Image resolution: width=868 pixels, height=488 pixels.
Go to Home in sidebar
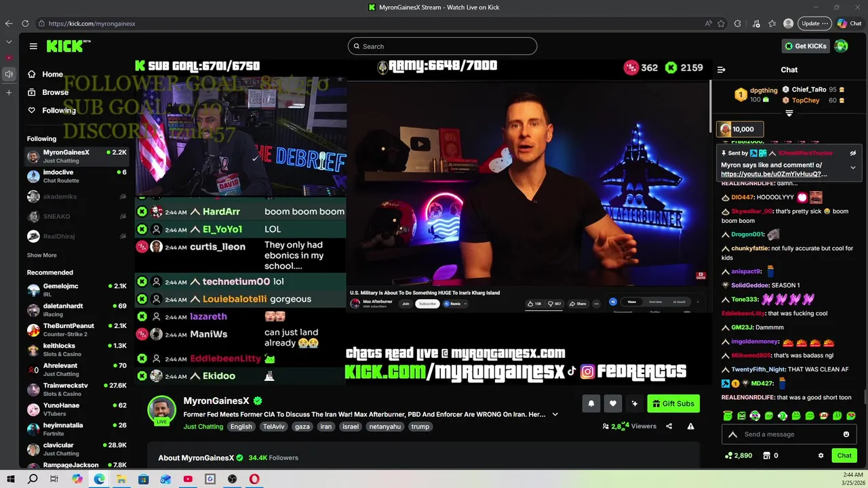[x=45, y=75]
